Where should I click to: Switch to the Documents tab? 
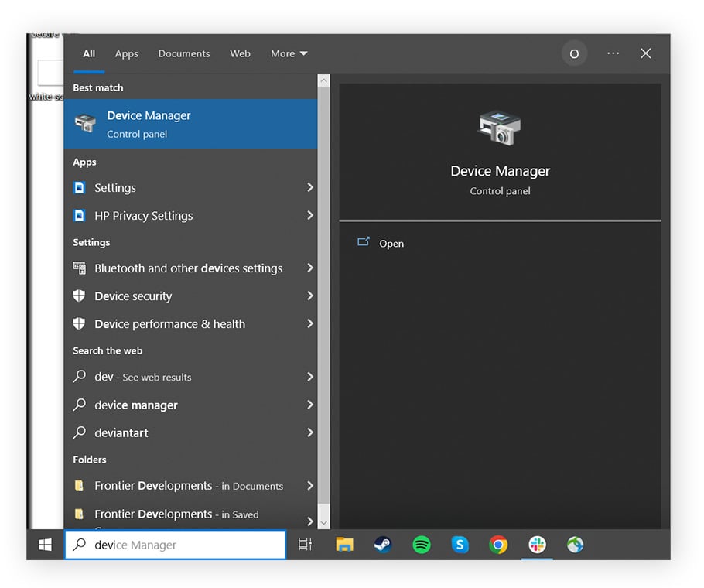(x=183, y=53)
